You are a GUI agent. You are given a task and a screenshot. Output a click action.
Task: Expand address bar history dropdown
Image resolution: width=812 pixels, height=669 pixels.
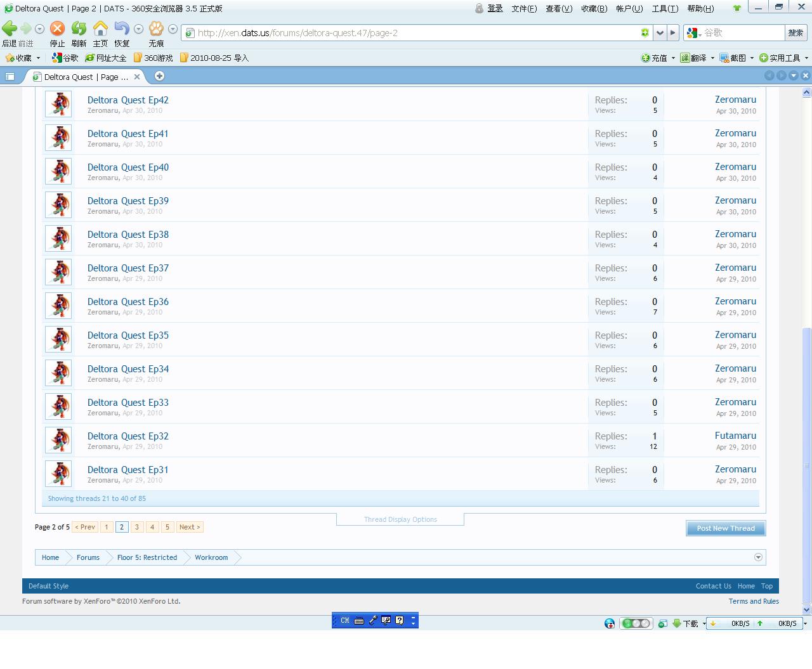click(660, 33)
